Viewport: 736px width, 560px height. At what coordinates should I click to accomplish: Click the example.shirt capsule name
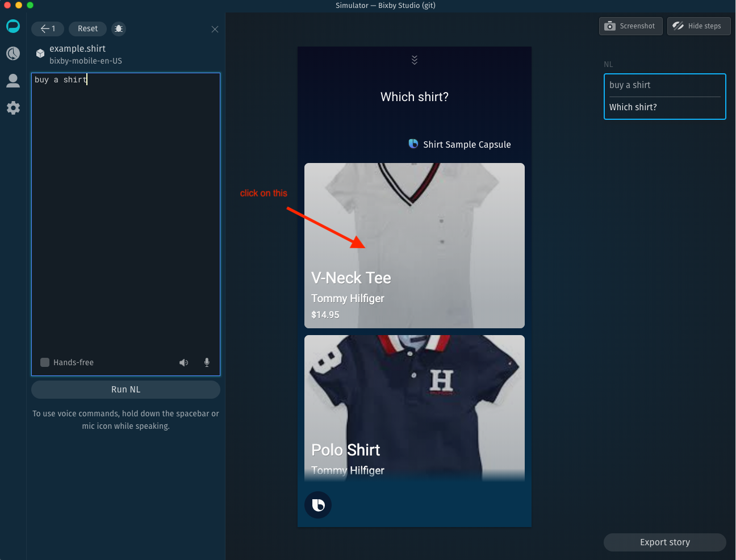point(77,49)
